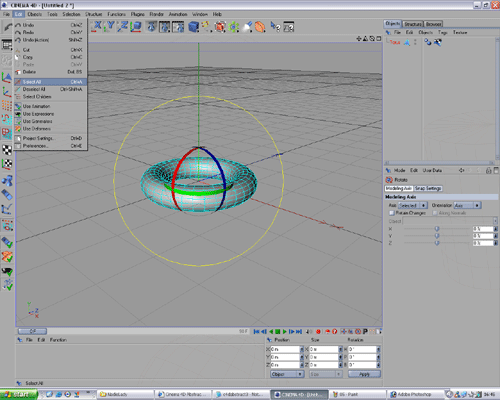
Task: Click the Render active view icon
Action: [x=151, y=27]
